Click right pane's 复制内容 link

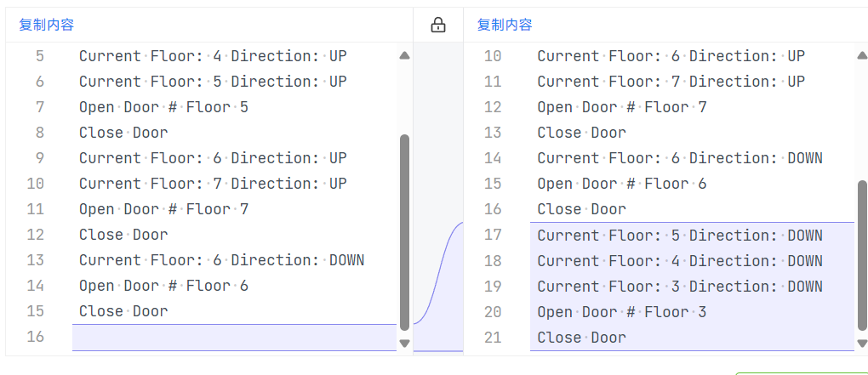click(505, 26)
